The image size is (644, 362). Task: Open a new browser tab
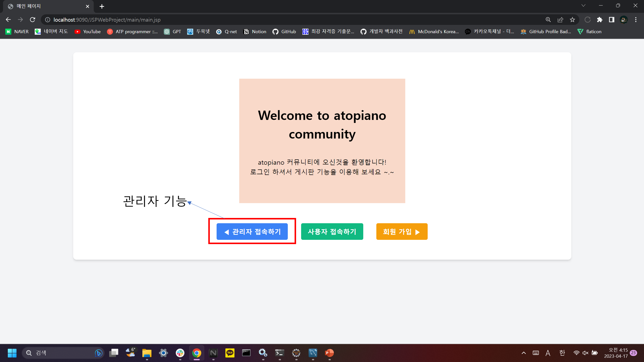(102, 6)
